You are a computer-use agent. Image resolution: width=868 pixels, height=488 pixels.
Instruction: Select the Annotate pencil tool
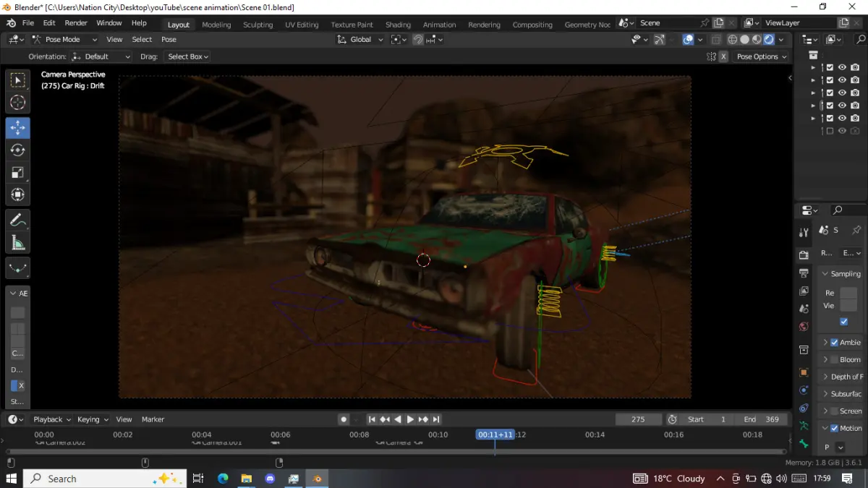point(18,220)
